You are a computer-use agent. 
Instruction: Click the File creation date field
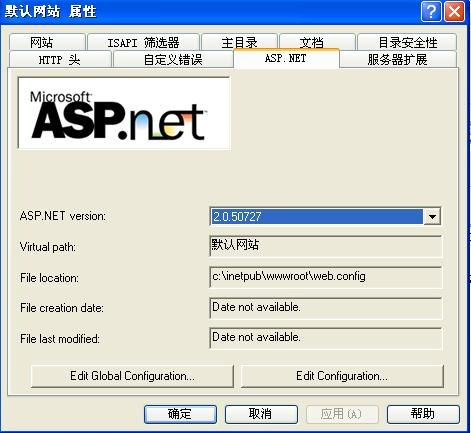point(326,308)
